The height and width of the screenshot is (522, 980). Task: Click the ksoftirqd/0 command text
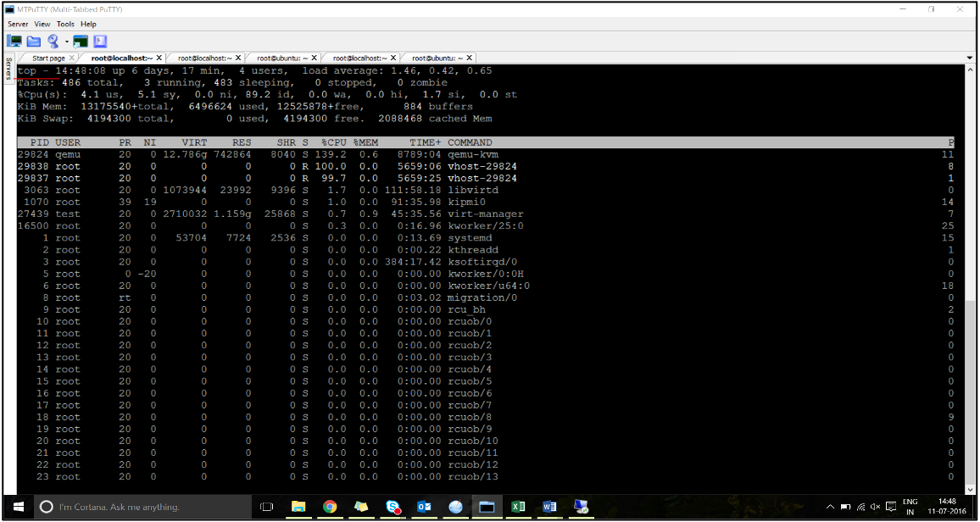point(482,262)
